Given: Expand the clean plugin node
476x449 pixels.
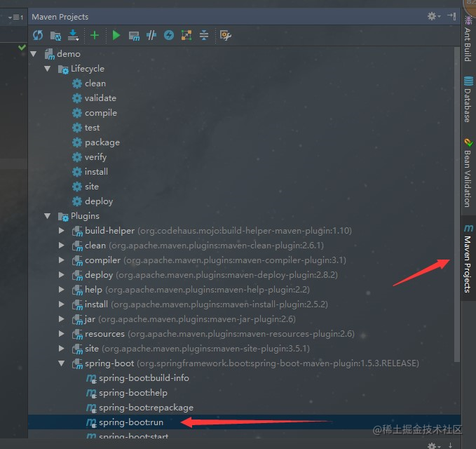Looking at the screenshot, I should [x=61, y=246].
